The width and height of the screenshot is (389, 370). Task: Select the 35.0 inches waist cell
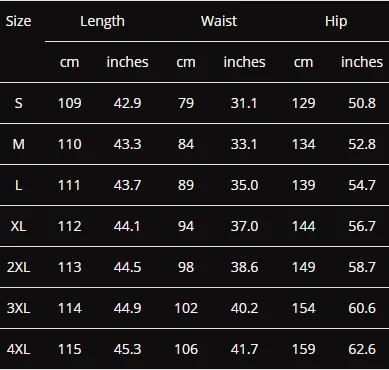pos(244,185)
